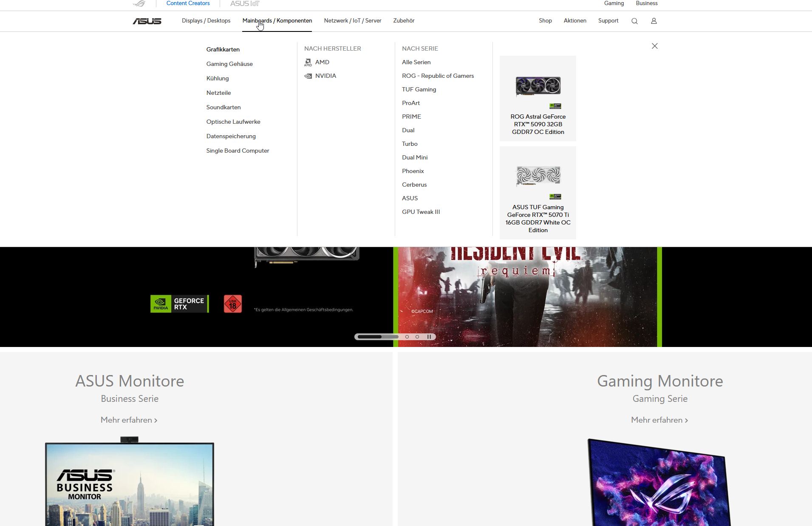
Task: Select the third carousel dot
Action: (x=417, y=337)
